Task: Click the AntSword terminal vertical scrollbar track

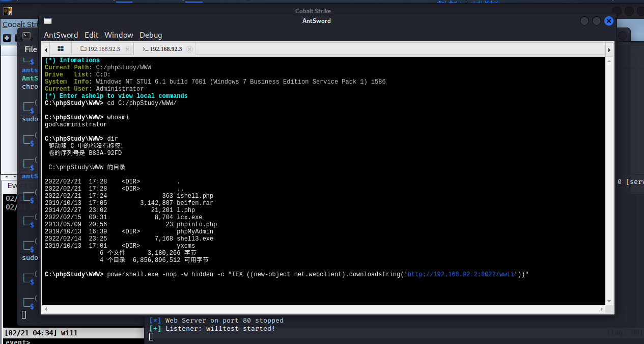Action: pos(609,181)
